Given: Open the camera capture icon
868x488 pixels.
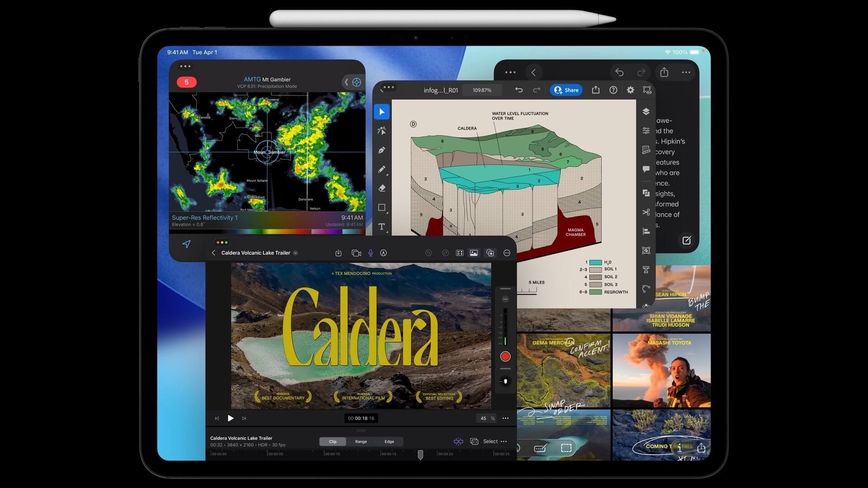Looking at the screenshot, I should coord(356,253).
